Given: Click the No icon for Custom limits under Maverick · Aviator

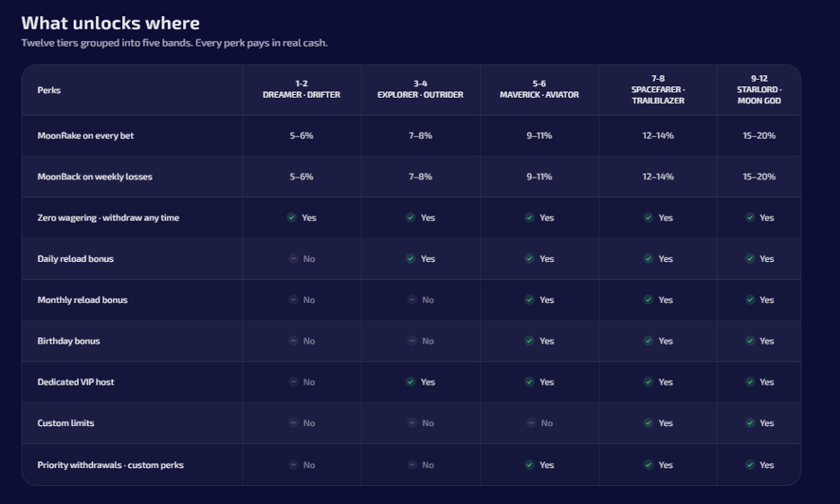Looking at the screenshot, I should [531, 423].
